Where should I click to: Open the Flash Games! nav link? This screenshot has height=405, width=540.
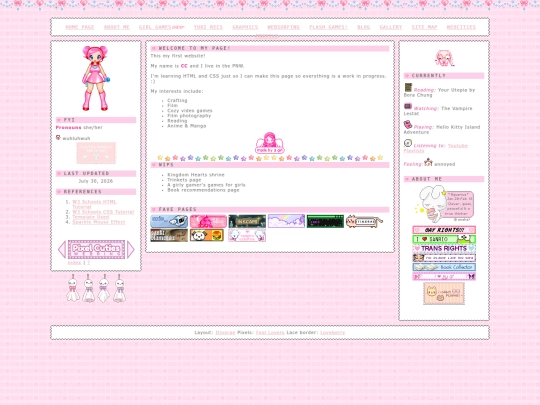click(328, 27)
